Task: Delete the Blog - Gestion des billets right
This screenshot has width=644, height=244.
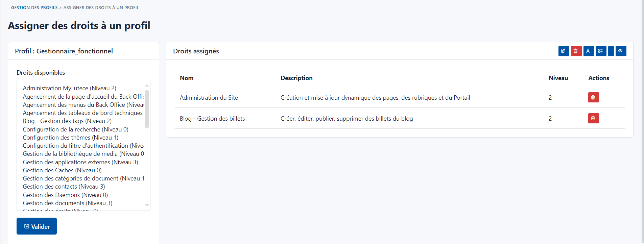Action: 593,118
